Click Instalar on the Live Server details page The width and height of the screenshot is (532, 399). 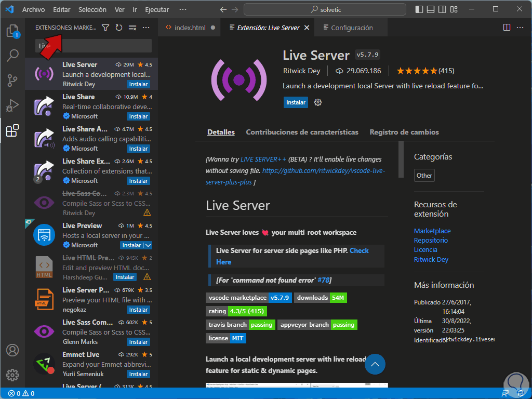tap(296, 102)
